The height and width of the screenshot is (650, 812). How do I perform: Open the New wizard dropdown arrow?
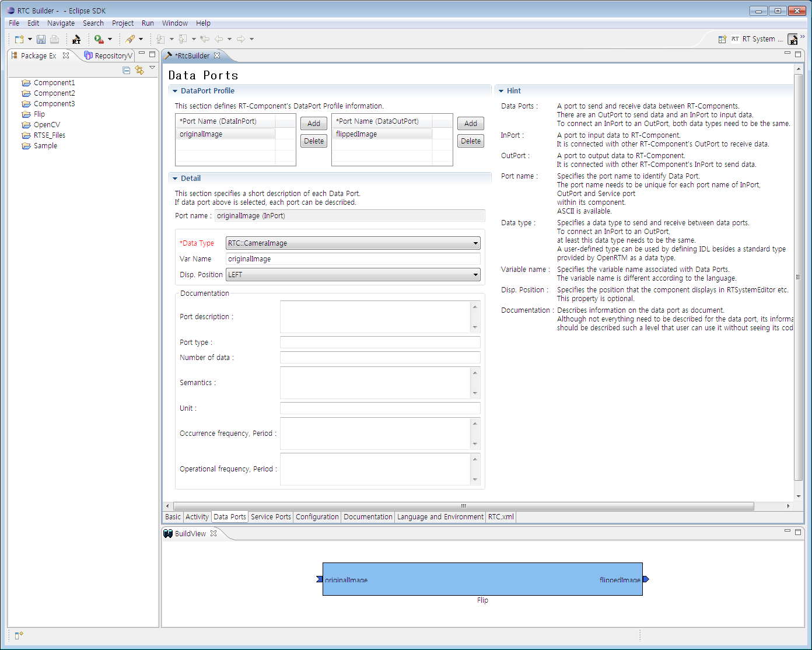(x=30, y=39)
